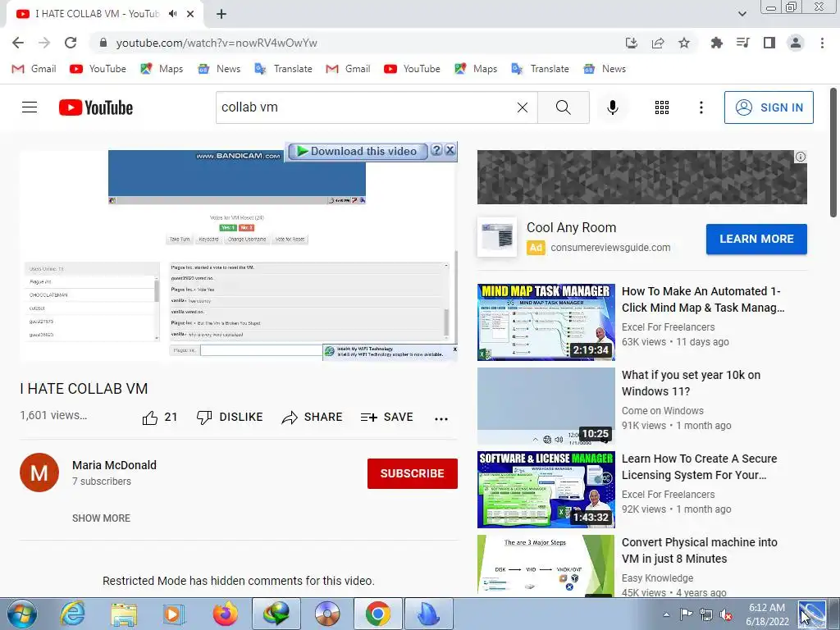Open the Maria McDonald channel name

[x=114, y=465]
